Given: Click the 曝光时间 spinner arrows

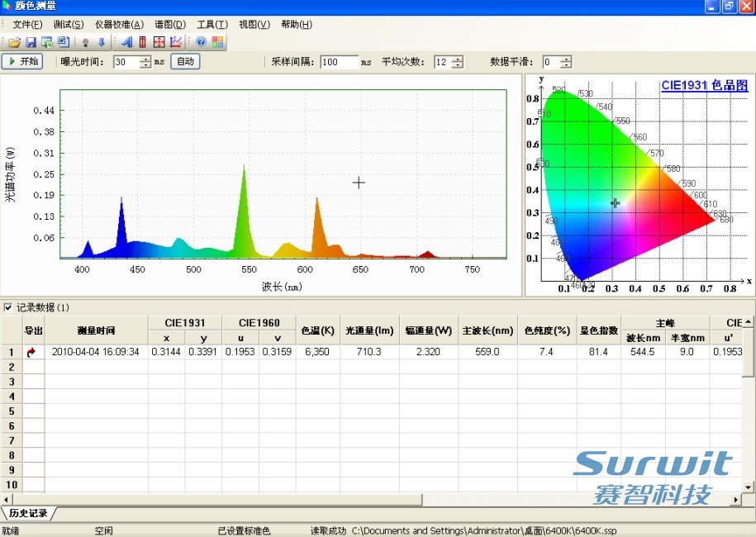Looking at the screenshot, I should tap(145, 62).
